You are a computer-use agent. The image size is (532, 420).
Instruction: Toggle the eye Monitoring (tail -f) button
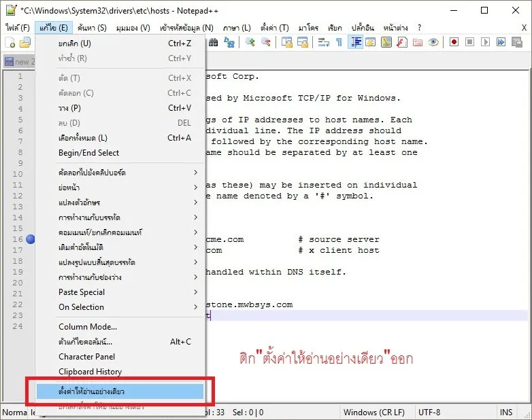click(x=433, y=42)
